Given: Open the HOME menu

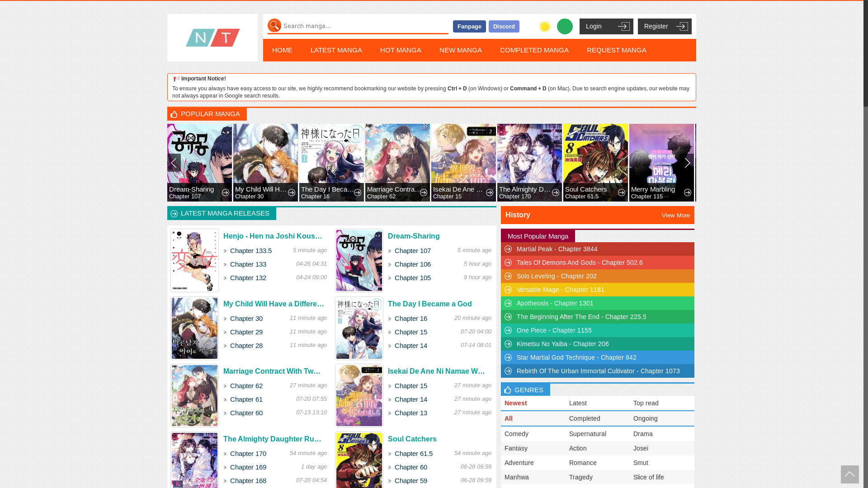Looking at the screenshot, I should click(282, 50).
